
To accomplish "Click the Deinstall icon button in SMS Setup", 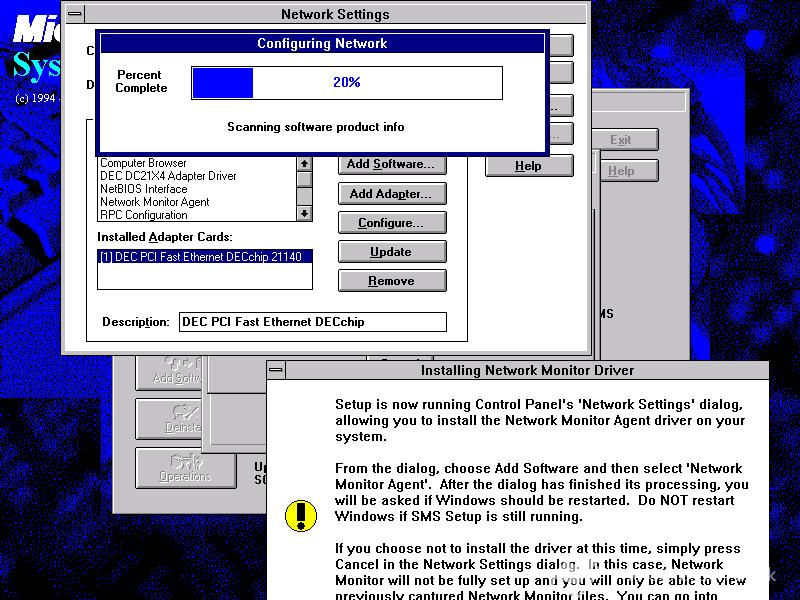I will tap(168, 418).
